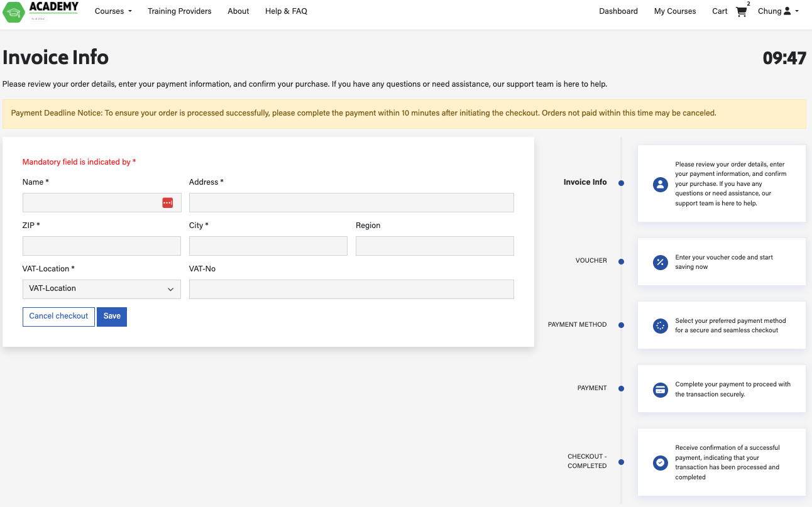The width and height of the screenshot is (812, 507).
Task: Click the Invoice Info profile icon card
Action: click(x=660, y=184)
